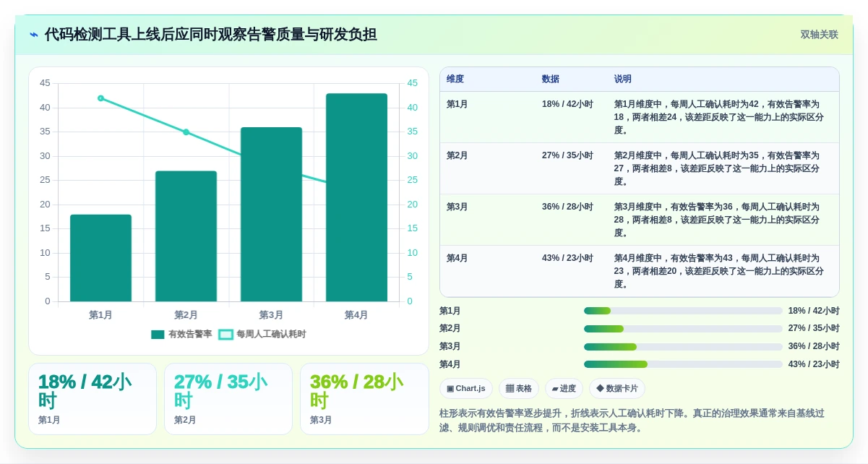The image size is (868, 464).
Task: Select the Chart.js tag
Action: tap(466, 388)
